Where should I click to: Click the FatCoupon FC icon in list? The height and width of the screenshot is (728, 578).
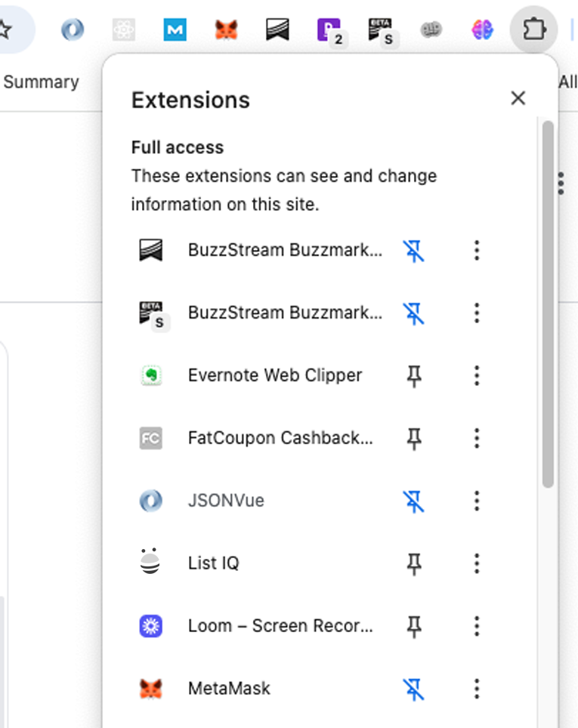tap(151, 438)
